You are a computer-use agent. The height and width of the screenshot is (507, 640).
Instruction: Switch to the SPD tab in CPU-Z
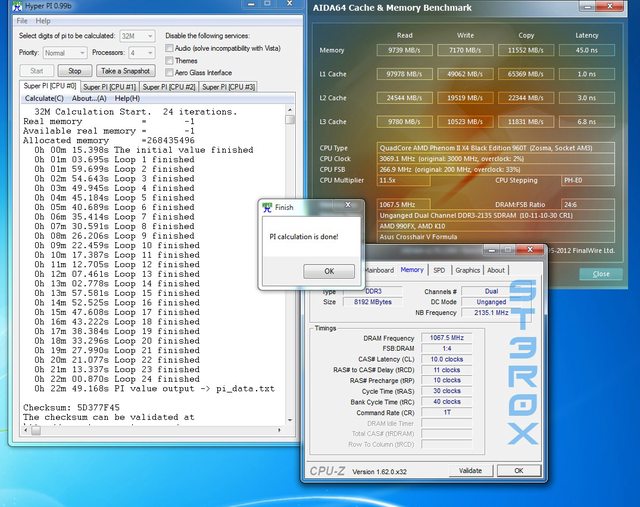[439, 270]
